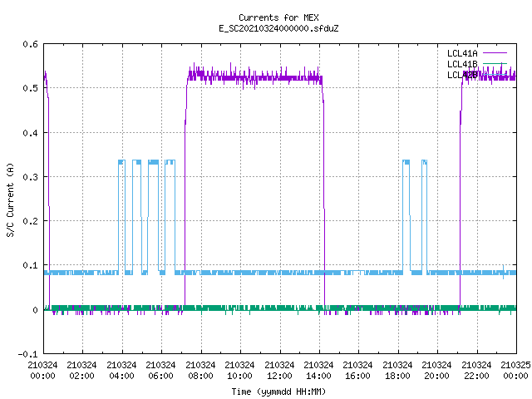Click the 210324 06:00 x-axis tick label
The width and height of the screenshot is (532, 399).
tap(160, 371)
